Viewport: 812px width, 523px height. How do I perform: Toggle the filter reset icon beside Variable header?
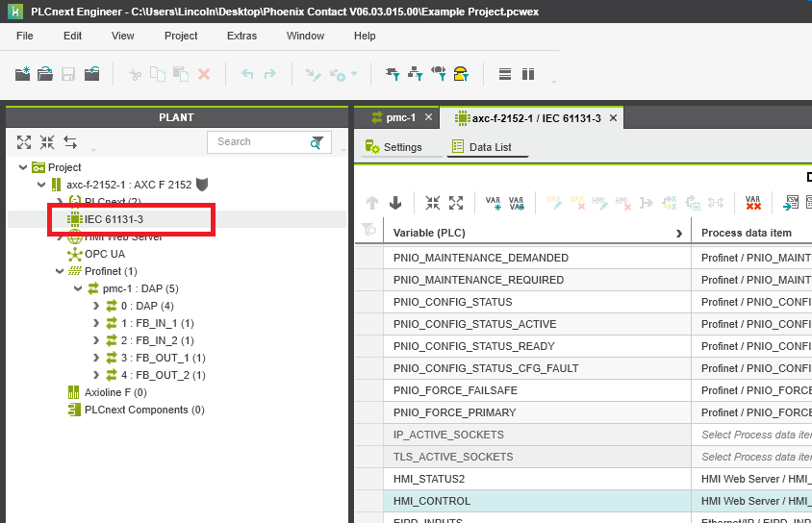[368, 232]
